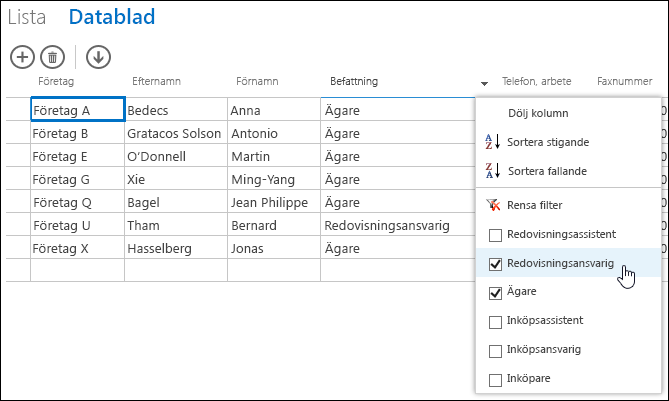Open the Befattning column dropdown arrow

[484, 84]
